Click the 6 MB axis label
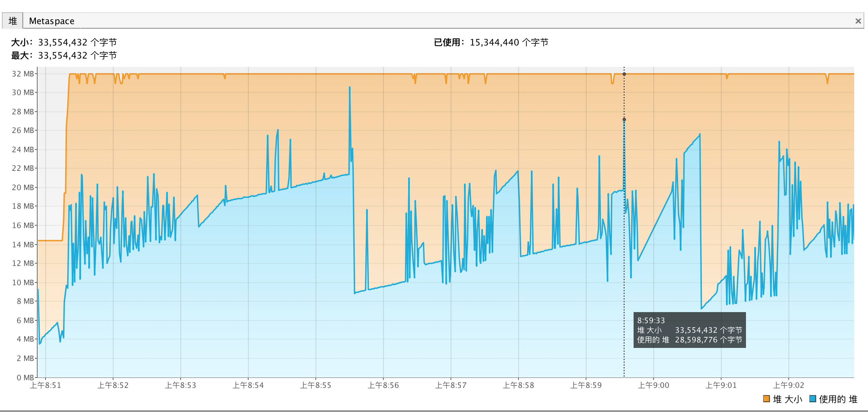Image resolution: width=868 pixels, height=412 pixels. click(x=26, y=320)
